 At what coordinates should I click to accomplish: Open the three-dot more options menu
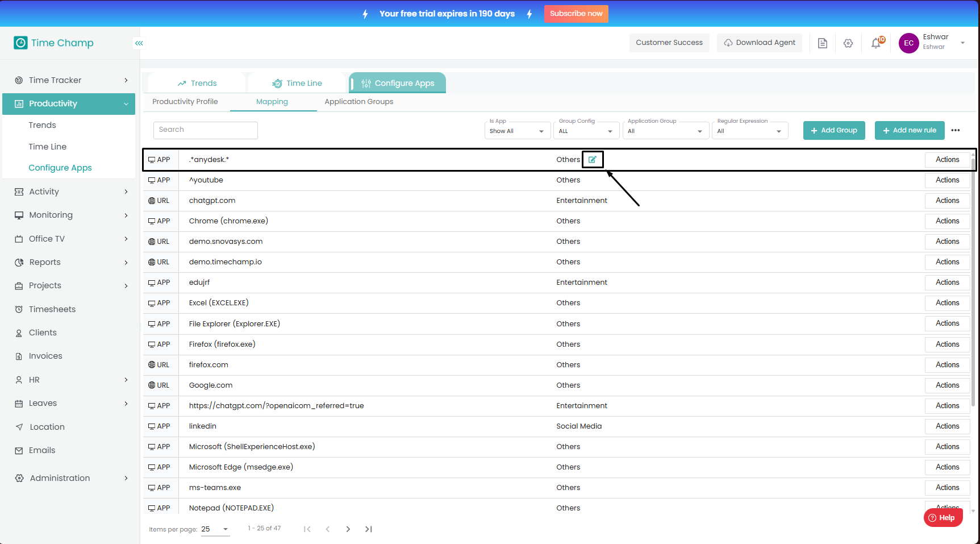[956, 130]
